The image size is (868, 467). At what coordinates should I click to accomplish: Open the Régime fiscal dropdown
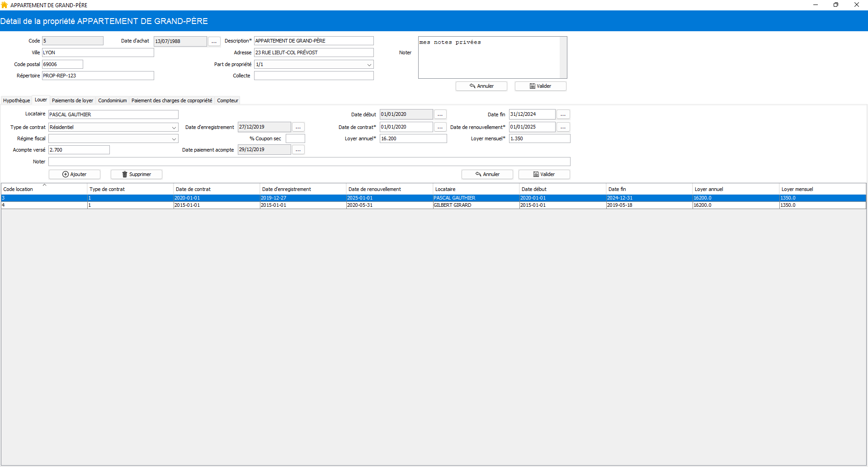click(x=174, y=139)
